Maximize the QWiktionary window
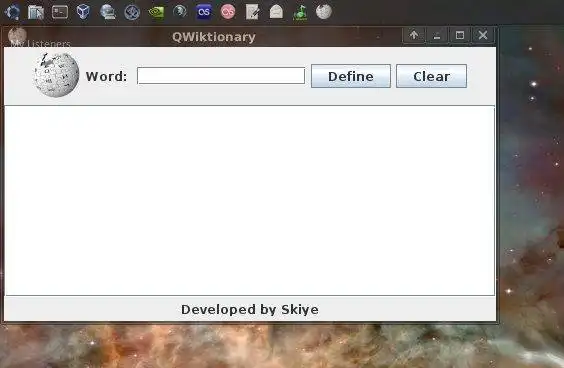564x368 pixels. point(460,35)
